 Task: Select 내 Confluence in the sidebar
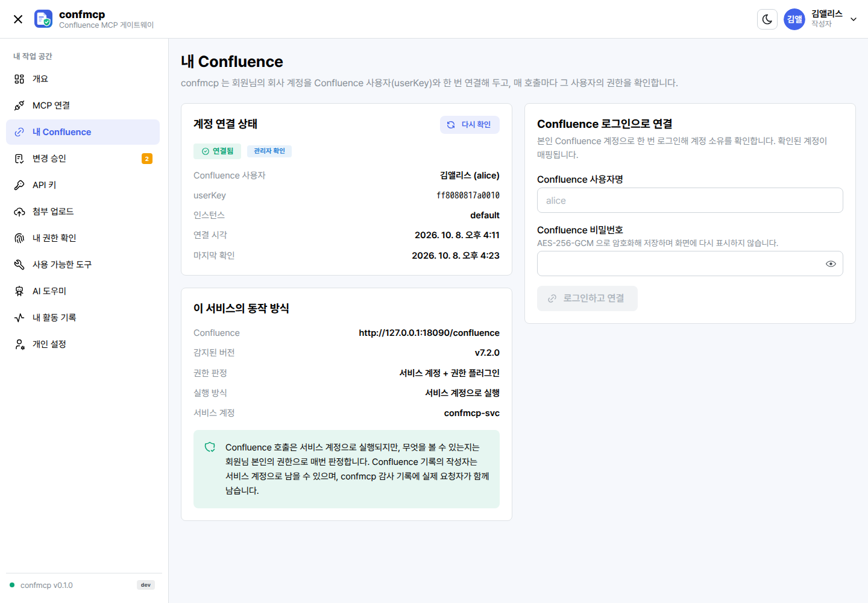pos(83,132)
